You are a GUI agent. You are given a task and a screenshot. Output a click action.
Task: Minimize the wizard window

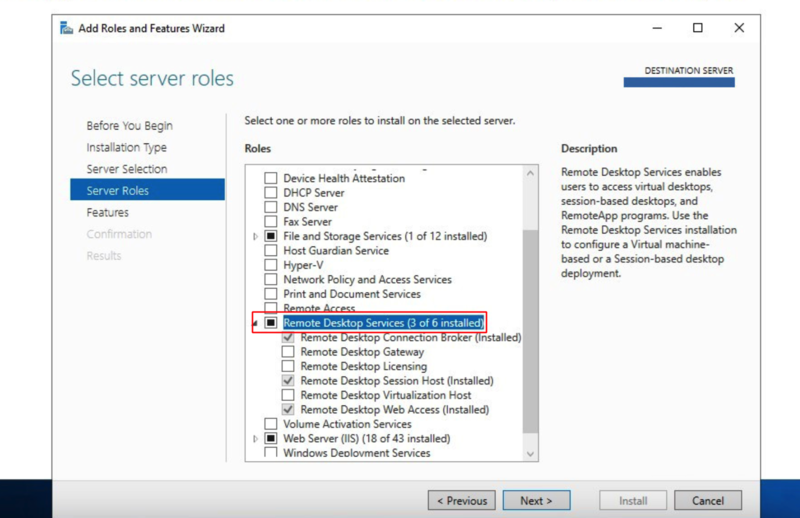(657, 28)
